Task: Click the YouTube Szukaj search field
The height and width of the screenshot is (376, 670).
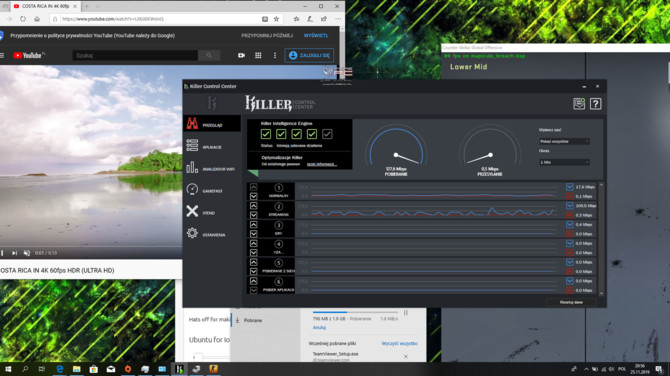Action: click(x=135, y=55)
